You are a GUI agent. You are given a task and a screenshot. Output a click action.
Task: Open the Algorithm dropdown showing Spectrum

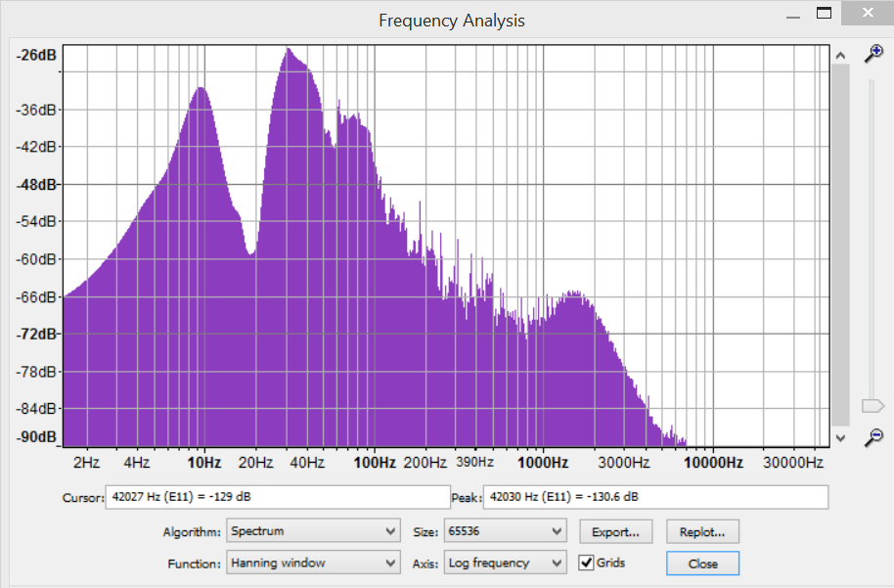tap(313, 531)
